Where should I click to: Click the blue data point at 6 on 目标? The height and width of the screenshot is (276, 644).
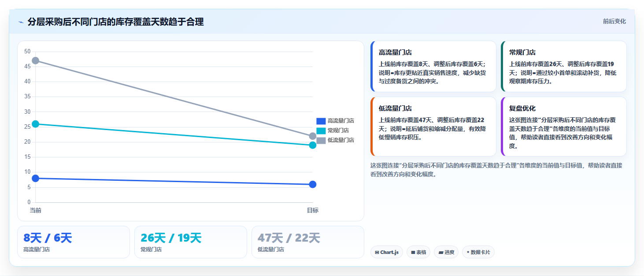[313, 184]
